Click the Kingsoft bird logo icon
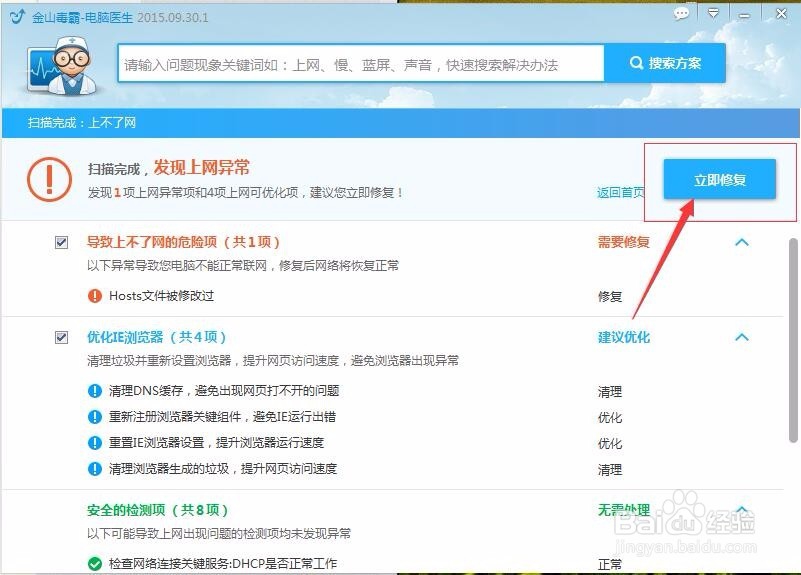 (17, 16)
